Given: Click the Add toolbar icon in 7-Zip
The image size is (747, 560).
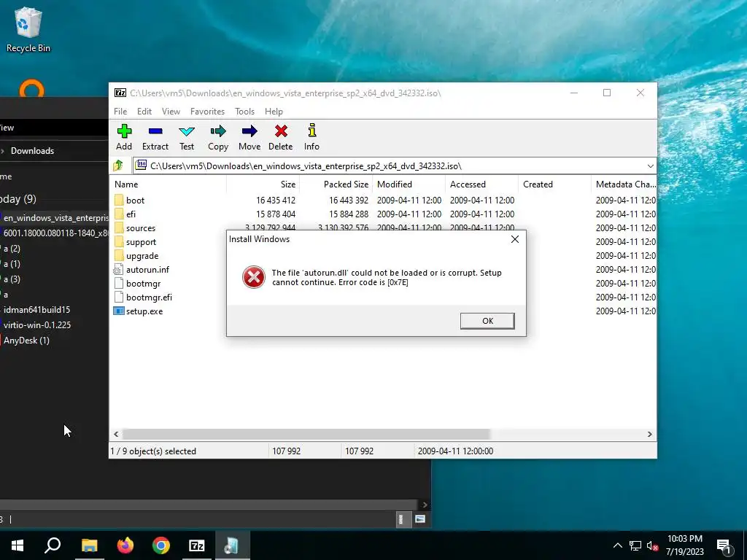Looking at the screenshot, I should [124, 137].
